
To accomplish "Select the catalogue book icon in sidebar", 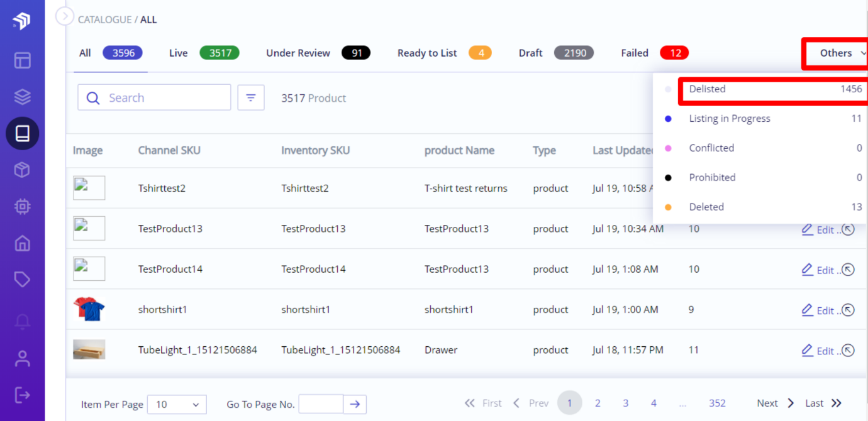I will [23, 133].
